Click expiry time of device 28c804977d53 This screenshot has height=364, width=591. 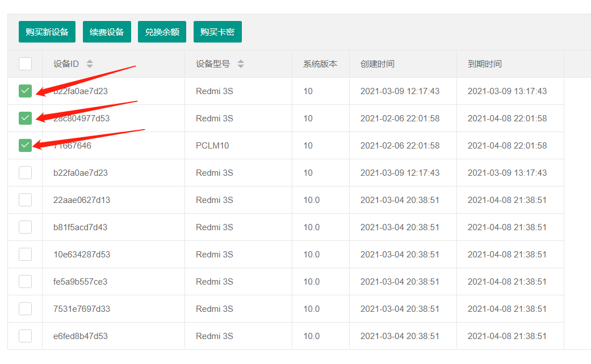[x=508, y=118]
